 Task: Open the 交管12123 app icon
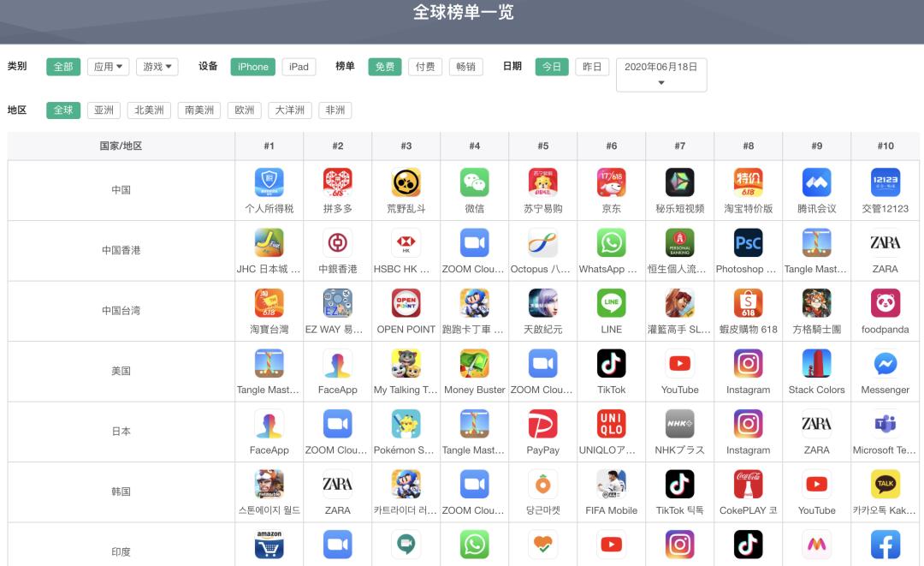point(885,182)
